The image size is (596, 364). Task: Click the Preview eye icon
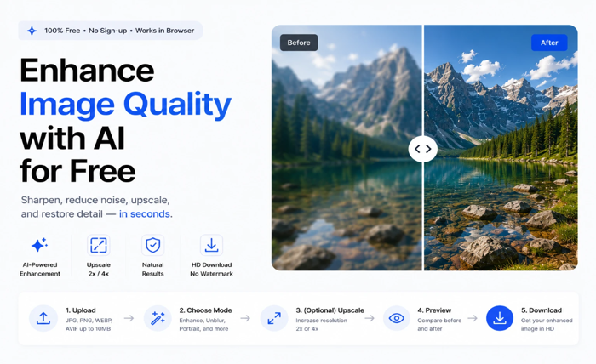click(397, 318)
